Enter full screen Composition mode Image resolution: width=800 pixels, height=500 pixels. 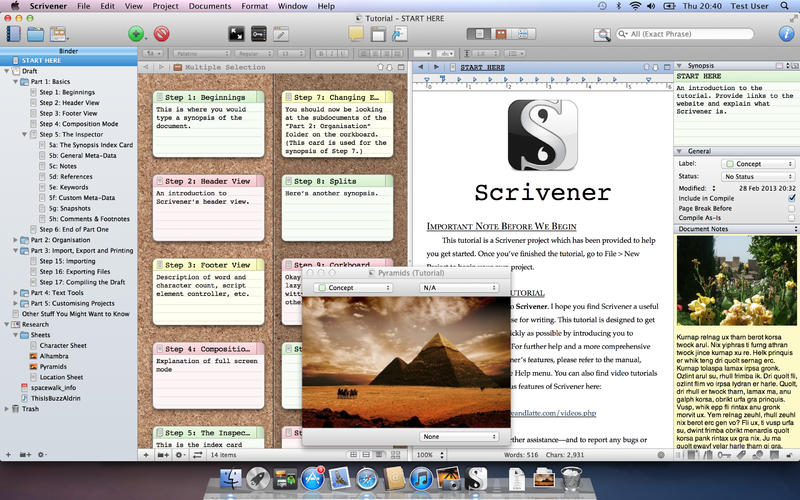point(236,34)
